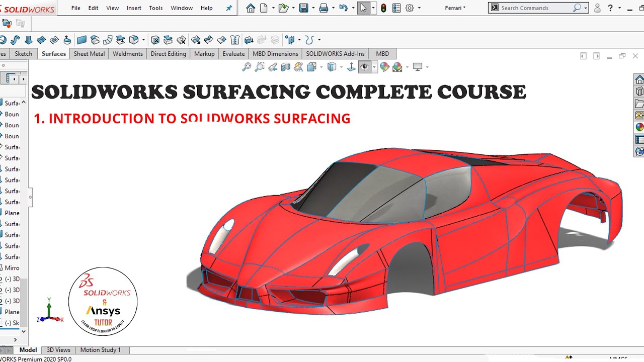
Task: Select the Extend Surface tool
Action: pos(196,40)
